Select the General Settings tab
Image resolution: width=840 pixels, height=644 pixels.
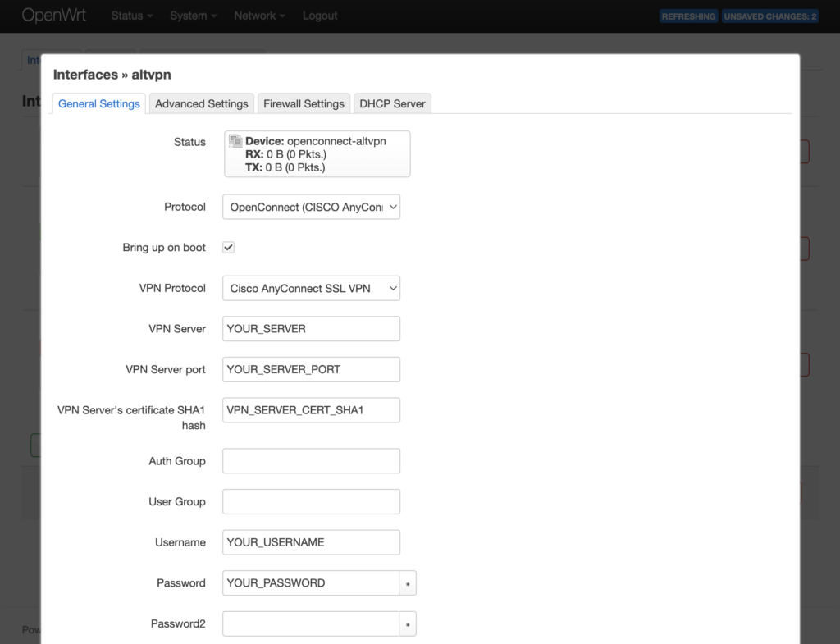click(x=99, y=104)
